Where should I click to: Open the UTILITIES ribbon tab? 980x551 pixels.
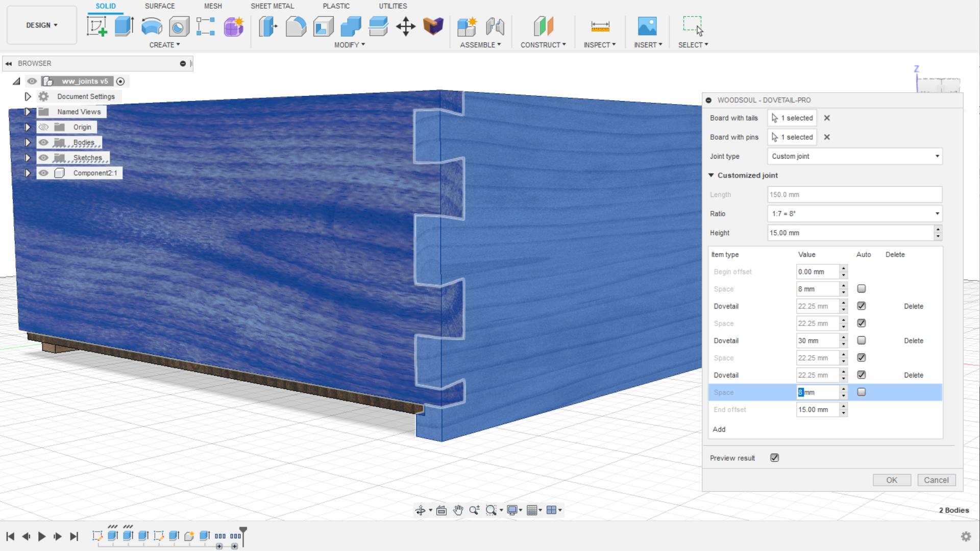click(393, 6)
